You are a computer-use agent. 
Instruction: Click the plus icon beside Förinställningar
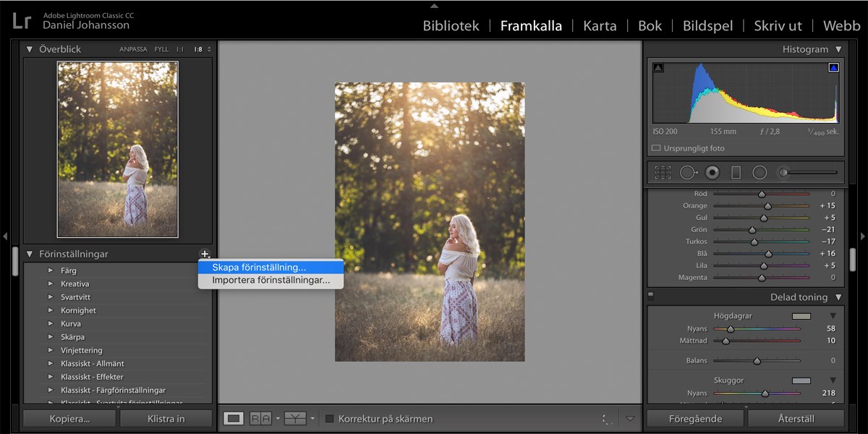pyautogui.click(x=205, y=254)
